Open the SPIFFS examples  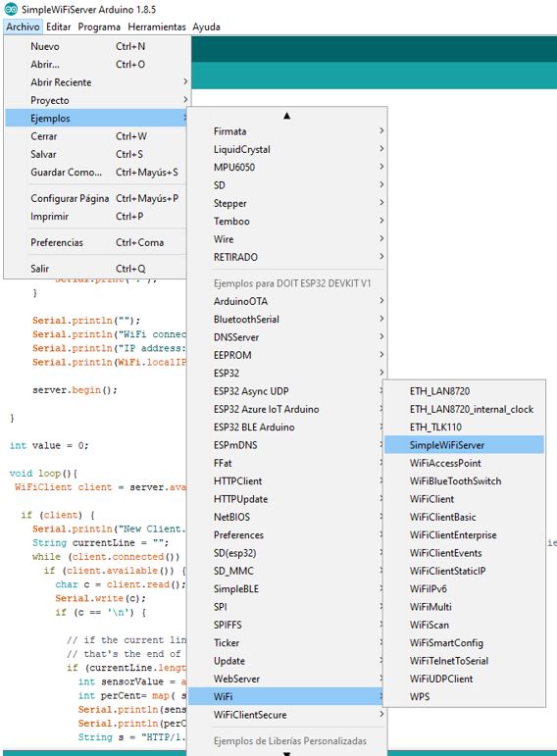tap(287, 625)
